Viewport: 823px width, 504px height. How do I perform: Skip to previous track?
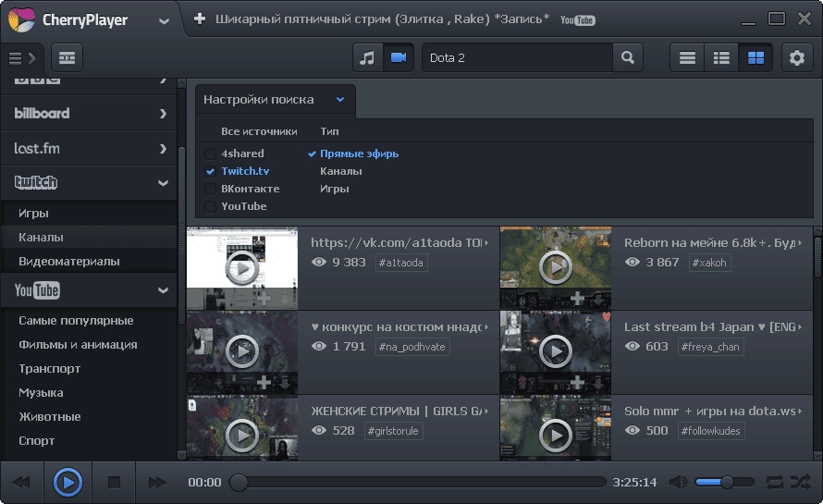point(21,482)
